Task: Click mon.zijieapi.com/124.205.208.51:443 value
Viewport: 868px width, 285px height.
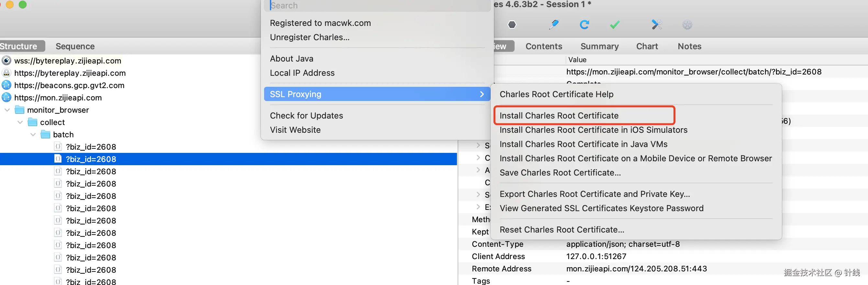Action: [637, 269]
